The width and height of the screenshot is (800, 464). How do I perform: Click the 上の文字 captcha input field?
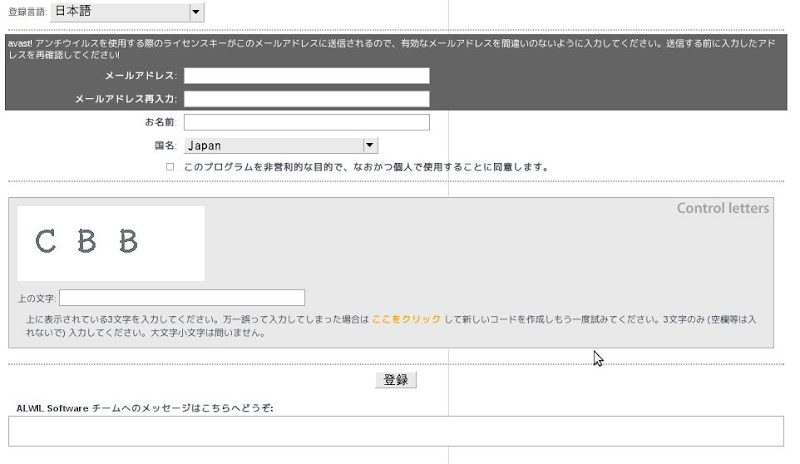(182, 298)
